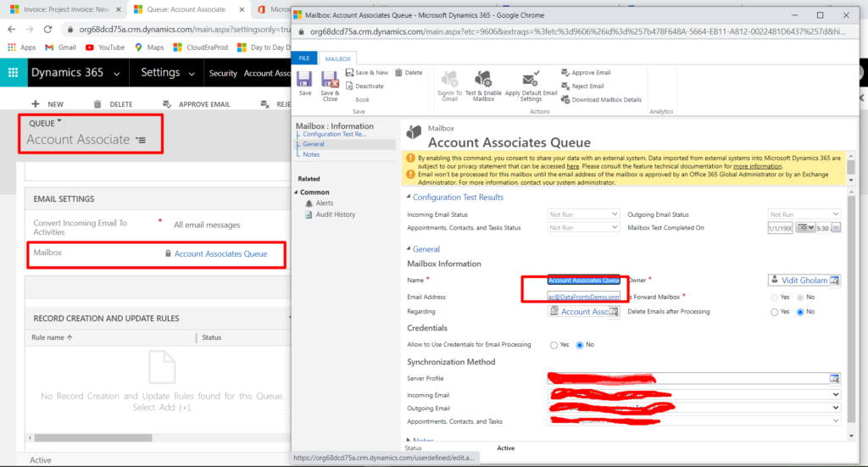Open Incoming Email Status dropdown

[x=583, y=214]
